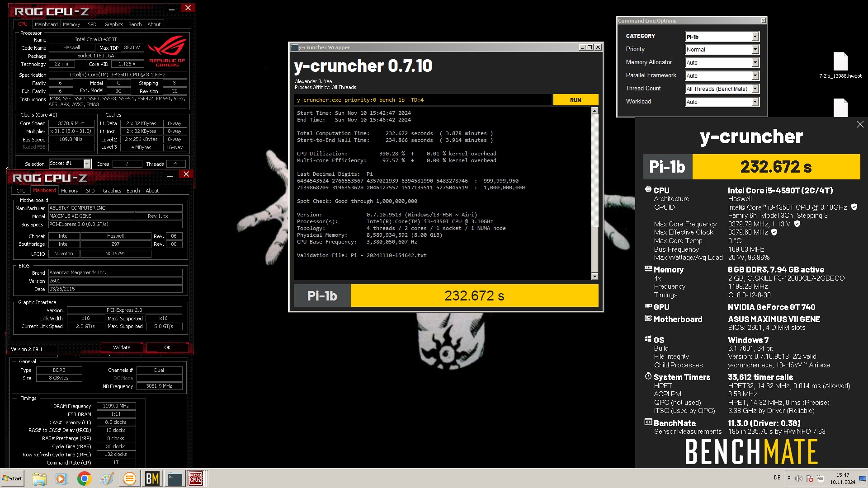Open Thread Count dropdown (All Threads)
The width and height of the screenshot is (868, 488).
(722, 89)
